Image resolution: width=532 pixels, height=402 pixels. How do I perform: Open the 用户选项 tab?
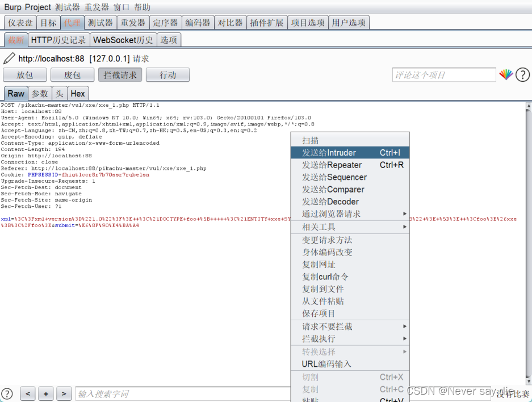click(x=349, y=23)
